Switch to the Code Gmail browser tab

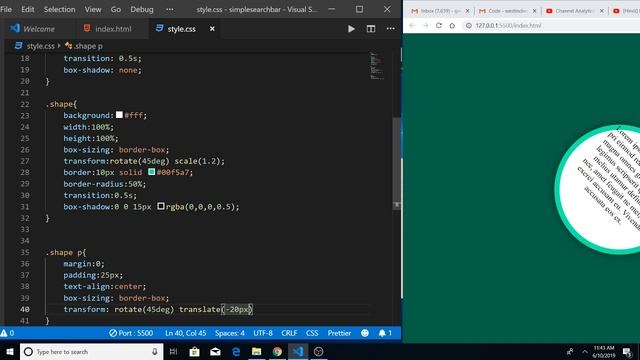point(504,11)
